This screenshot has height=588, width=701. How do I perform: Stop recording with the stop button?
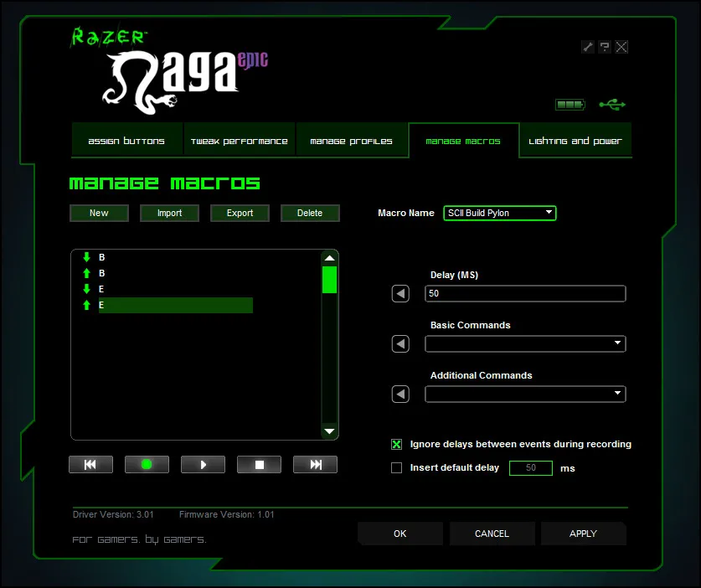point(259,465)
